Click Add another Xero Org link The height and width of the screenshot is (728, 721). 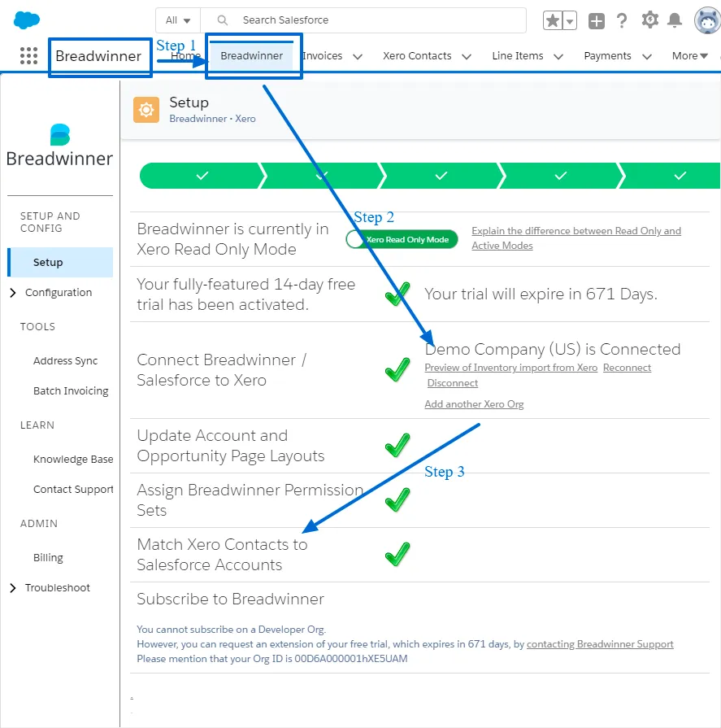[474, 404]
